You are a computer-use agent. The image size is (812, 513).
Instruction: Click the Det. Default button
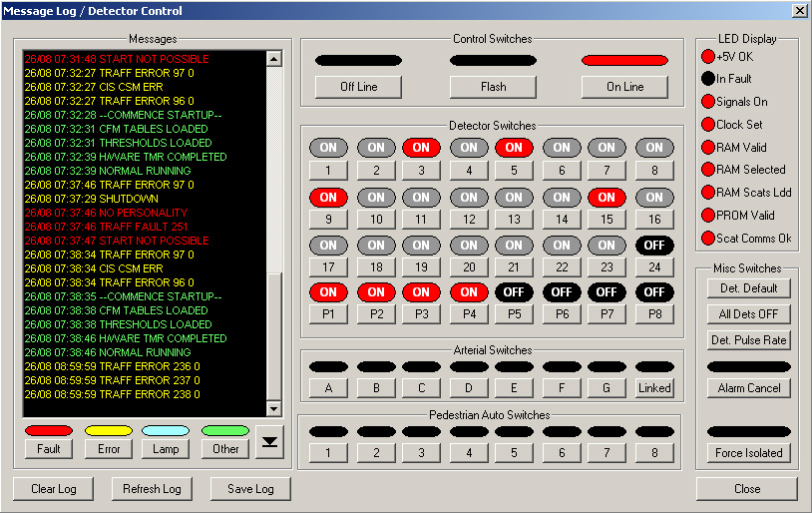pos(749,288)
